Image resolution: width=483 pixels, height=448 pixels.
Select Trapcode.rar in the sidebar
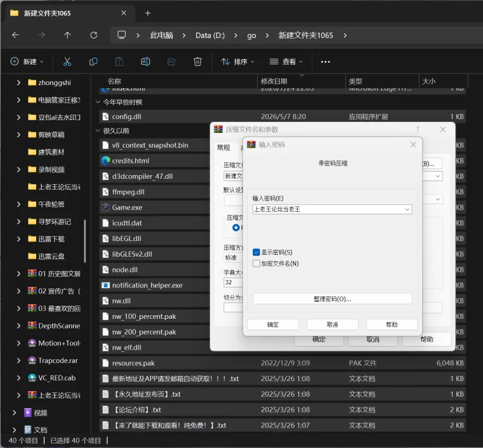tap(58, 360)
